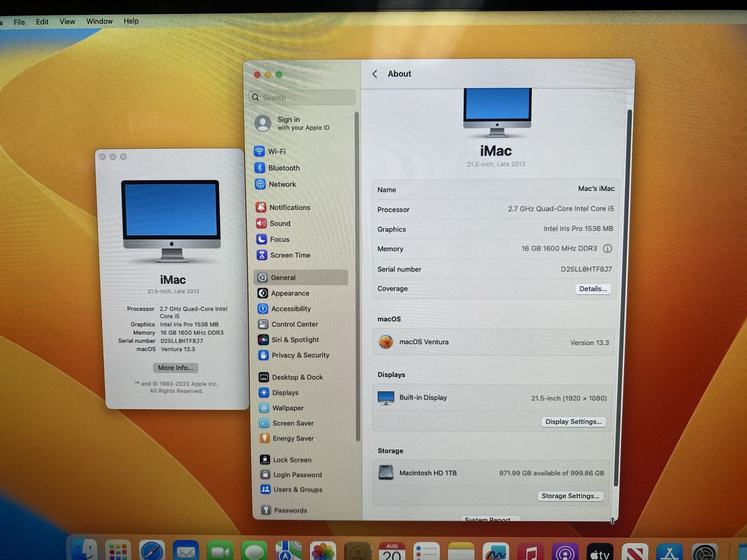Focus the settings Search field

[303, 98]
